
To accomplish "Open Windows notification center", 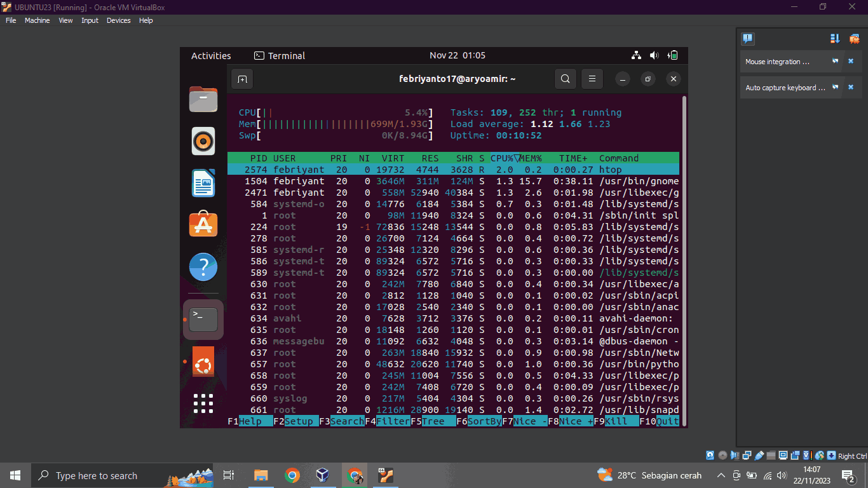I will 848,475.
